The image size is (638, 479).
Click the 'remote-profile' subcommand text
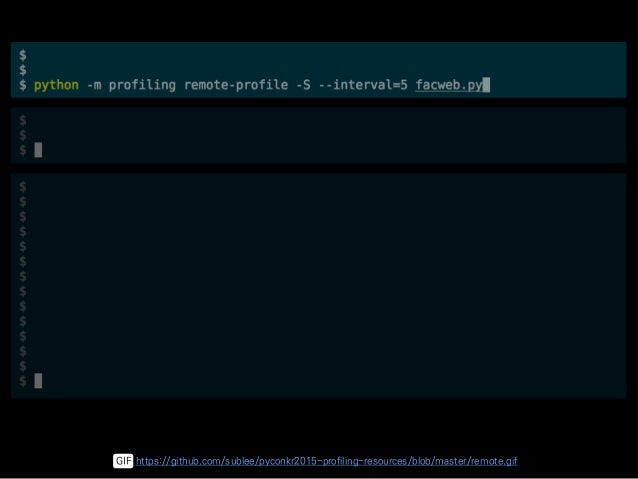236,85
